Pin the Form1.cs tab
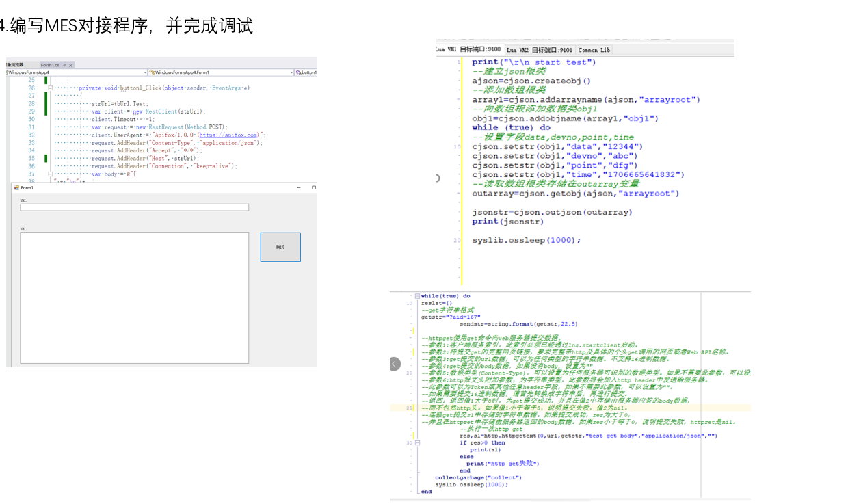This screenshot has width=848, height=504. [64, 65]
